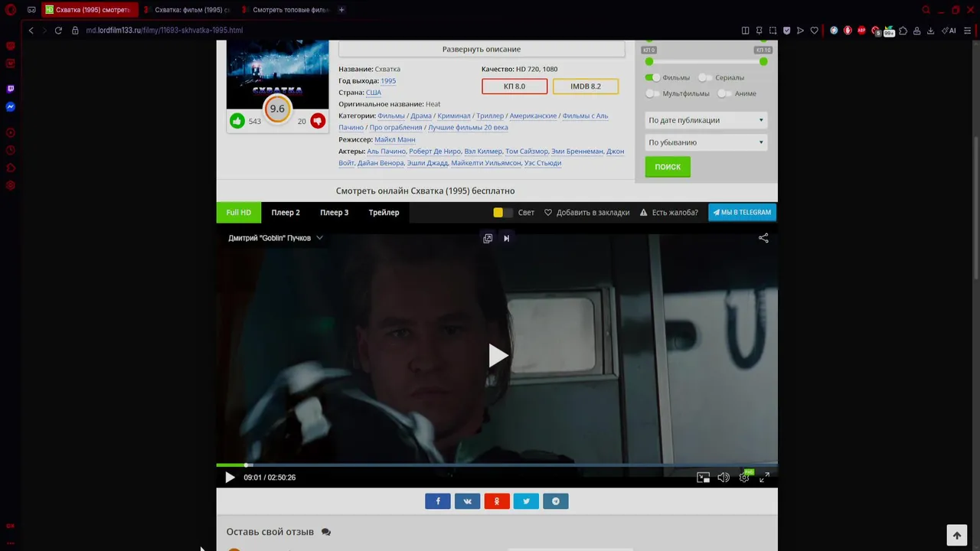Open video quality settings gear
The image size is (980, 551).
tap(744, 478)
